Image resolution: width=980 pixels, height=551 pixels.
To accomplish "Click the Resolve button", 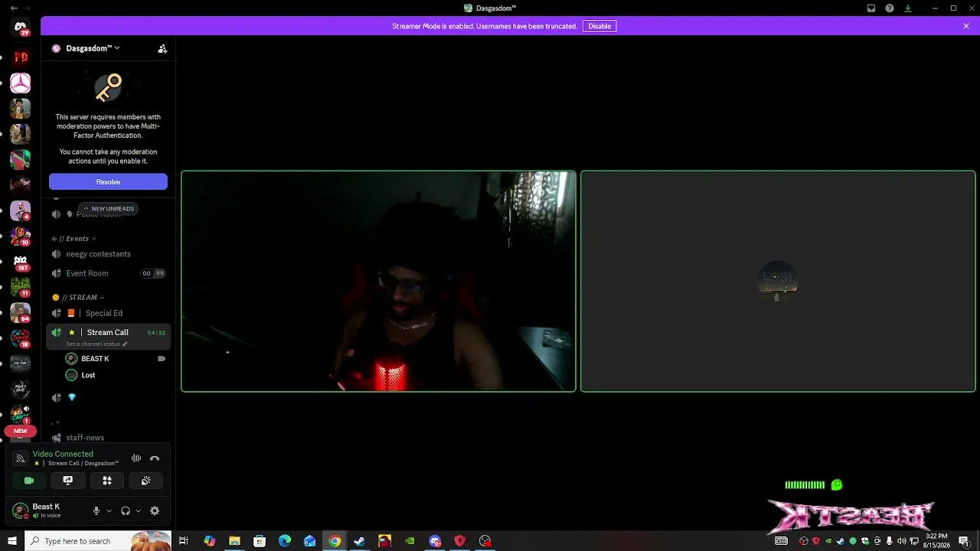I will pyautogui.click(x=108, y=181).
